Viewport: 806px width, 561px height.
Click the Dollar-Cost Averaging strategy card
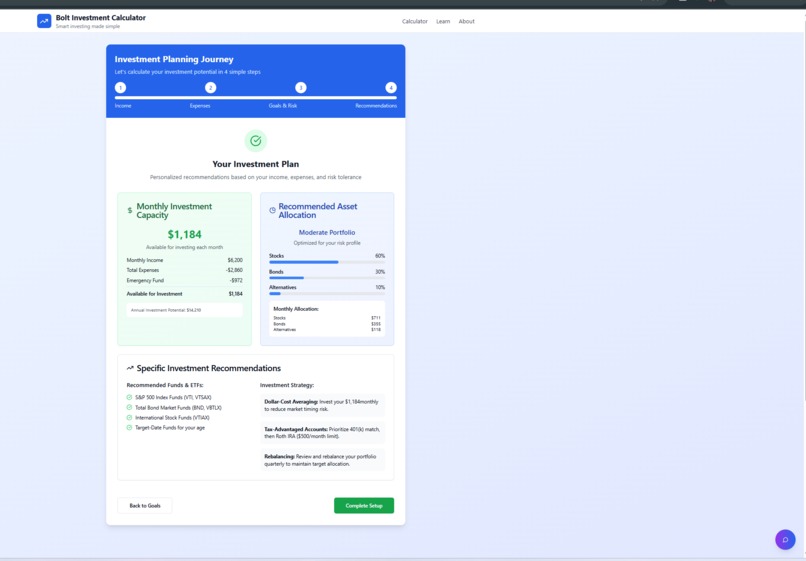pos(322,405)
